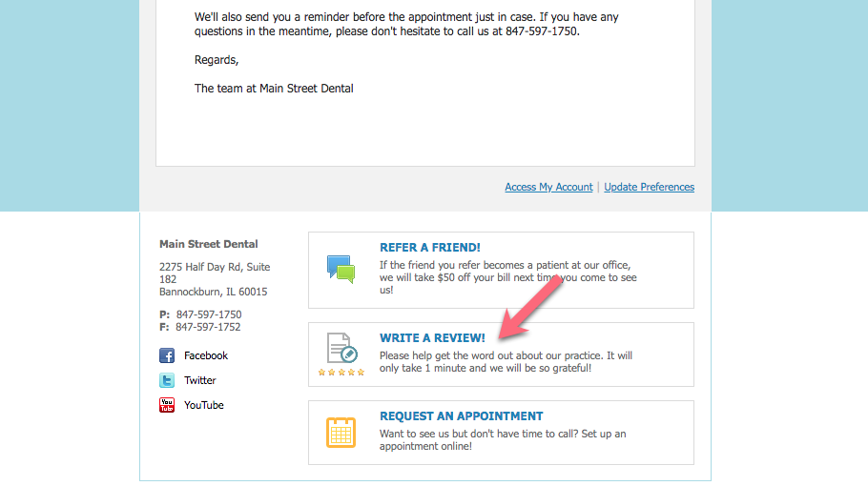Select the WRITE A REVIEW! heading
The height and width of the screenshot is (486, 868).
[x=432, y=338]
